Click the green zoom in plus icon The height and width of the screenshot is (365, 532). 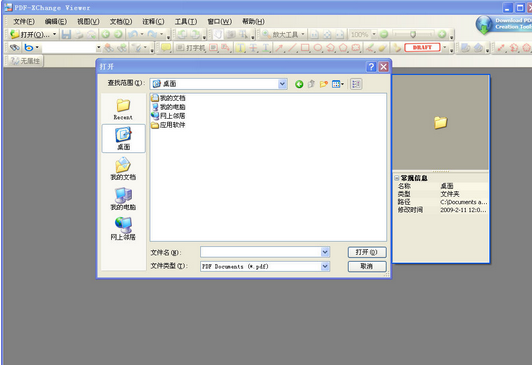[x=442, y=34]
